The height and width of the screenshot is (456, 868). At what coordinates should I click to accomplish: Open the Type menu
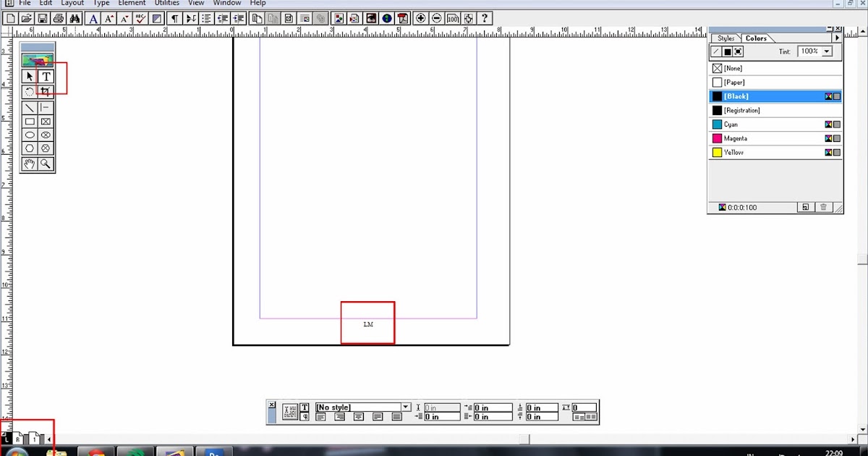click(101, 3)
